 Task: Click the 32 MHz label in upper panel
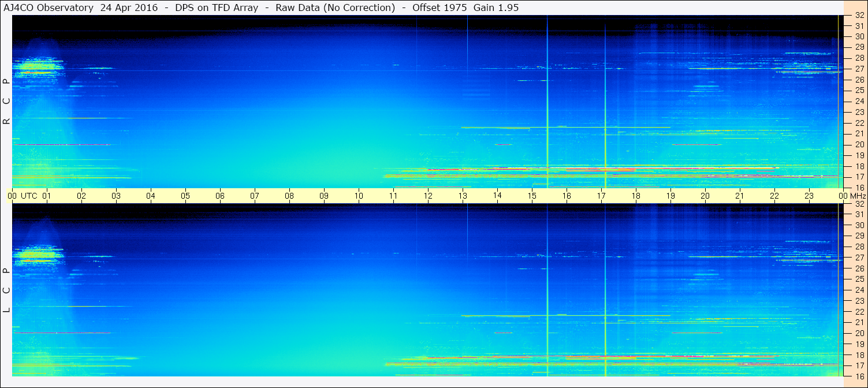point(859,16)
